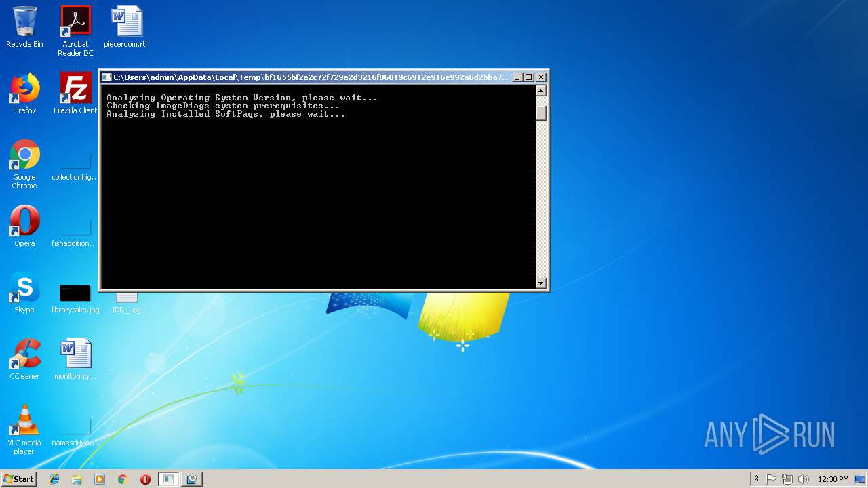Open Windows Media Player taskbar icon
This screenshot has height=488, width=868.
pyautogui.click(x=100, y=479)
